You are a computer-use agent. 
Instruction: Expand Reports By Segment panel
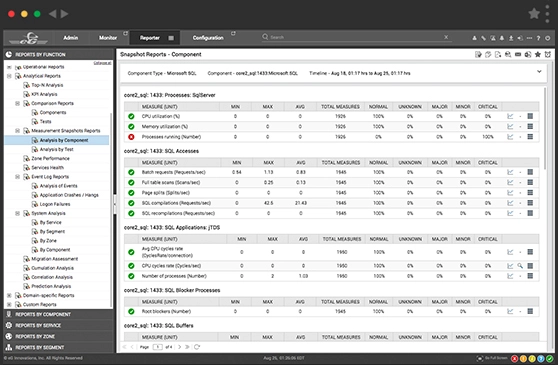pyautogui.click(x=58, y=348)
